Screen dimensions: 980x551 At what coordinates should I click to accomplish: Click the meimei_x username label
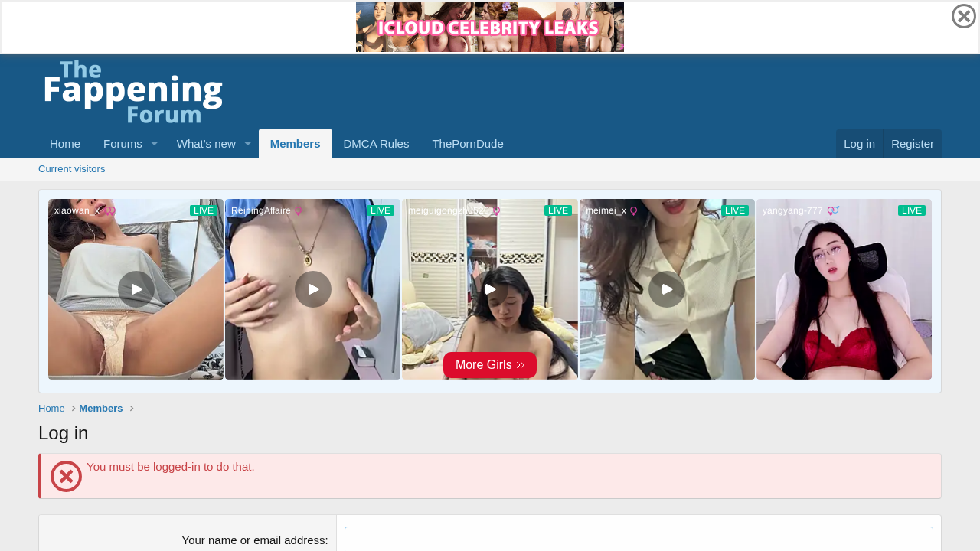click(606, 210)
